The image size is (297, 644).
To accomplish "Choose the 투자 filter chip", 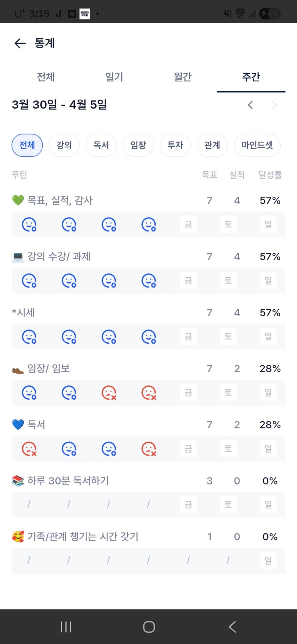I will [x=175, y=145].
